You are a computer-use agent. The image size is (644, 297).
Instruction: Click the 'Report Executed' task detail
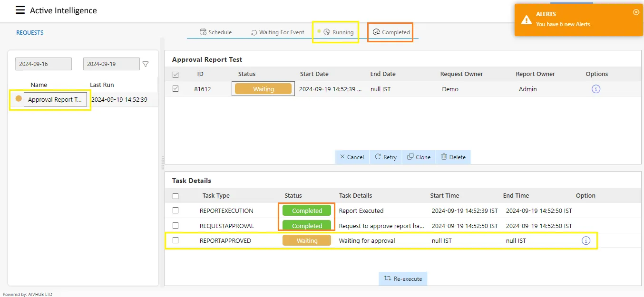361,211
